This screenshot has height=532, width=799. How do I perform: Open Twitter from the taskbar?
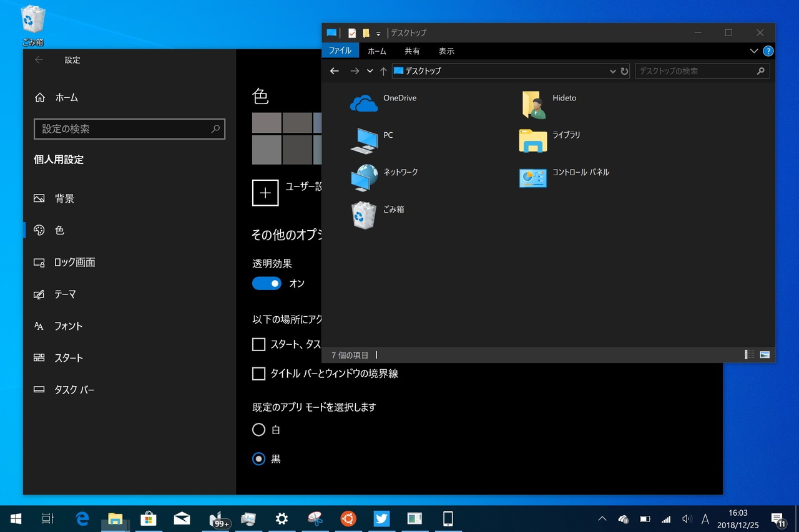click(381, 518)
